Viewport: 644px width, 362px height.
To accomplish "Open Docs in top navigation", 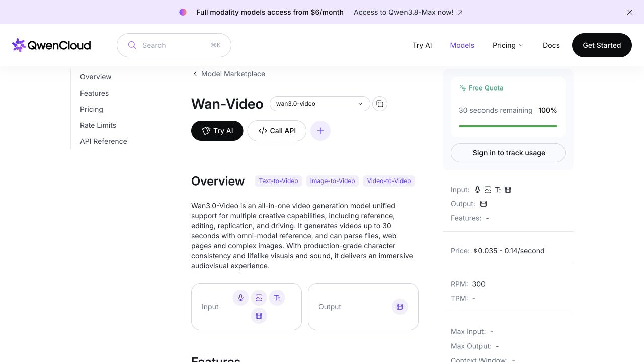I will point(551,45).
